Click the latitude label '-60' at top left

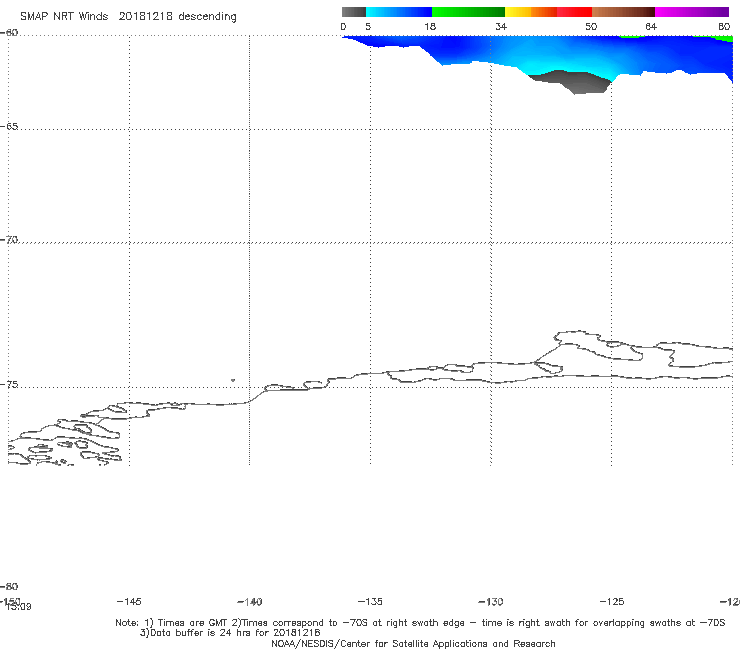(9, 33)
